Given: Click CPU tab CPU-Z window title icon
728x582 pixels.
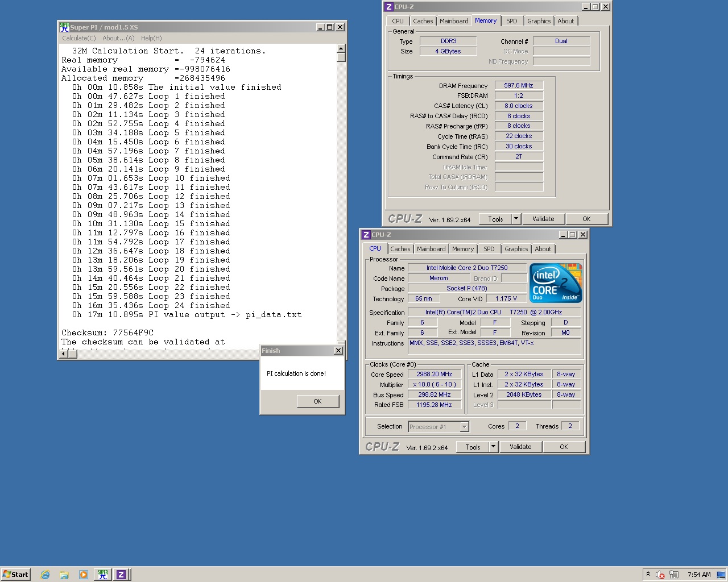Looking at the screenshot, I should point(366,235).
